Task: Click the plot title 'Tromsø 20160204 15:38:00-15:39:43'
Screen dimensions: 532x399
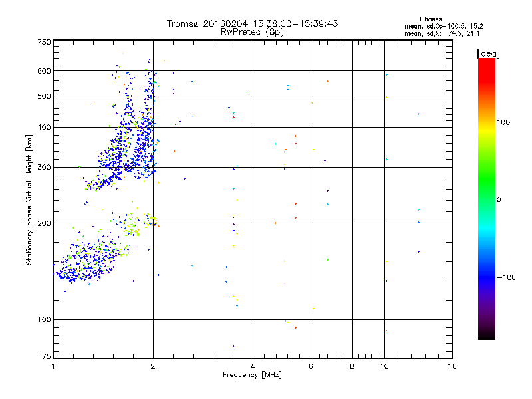Action: click(252, 23)
